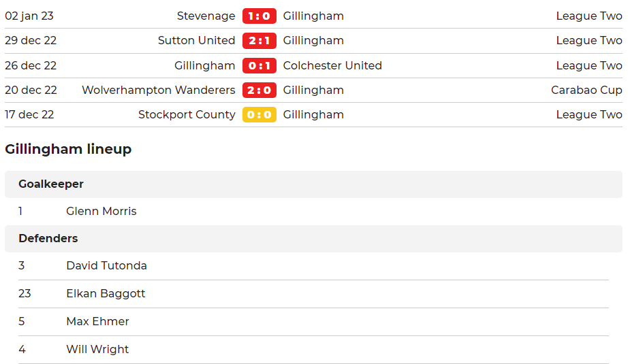Open player Elkan Baggott
Screen dimensions: 628x364
[106, 294]
